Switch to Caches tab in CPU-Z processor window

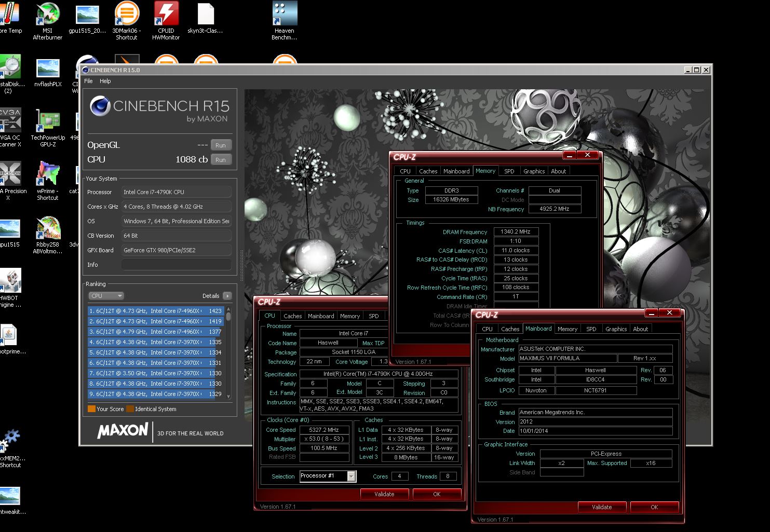(x=292, y=316)
